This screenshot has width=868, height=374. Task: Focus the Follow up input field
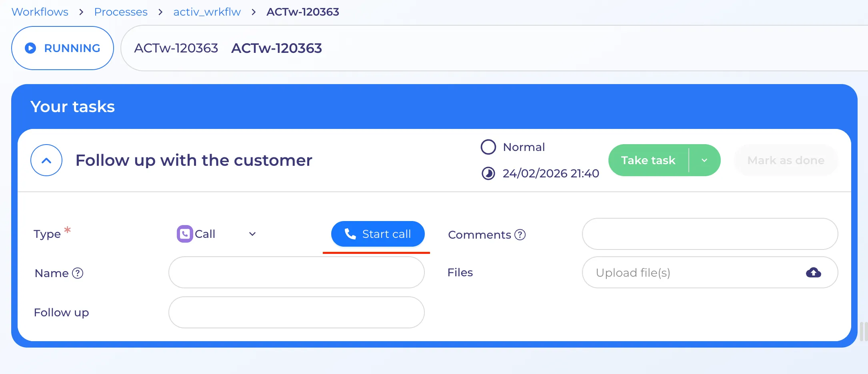pyautogui.click(x=296, y=312)
